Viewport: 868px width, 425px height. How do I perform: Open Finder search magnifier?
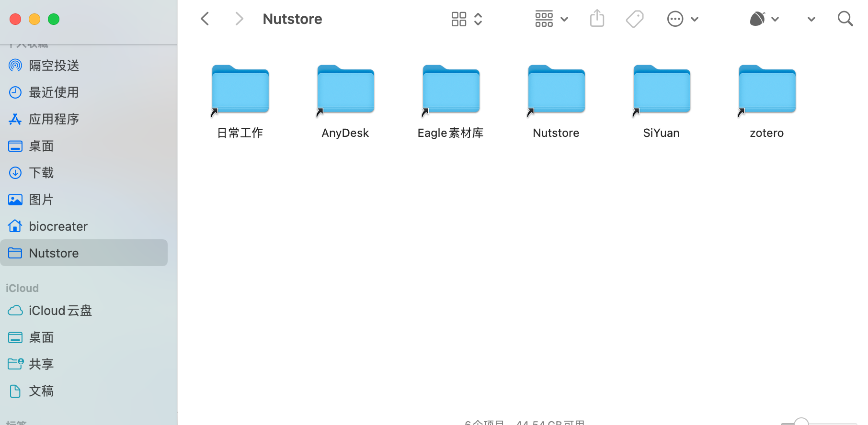click(845, 19)
